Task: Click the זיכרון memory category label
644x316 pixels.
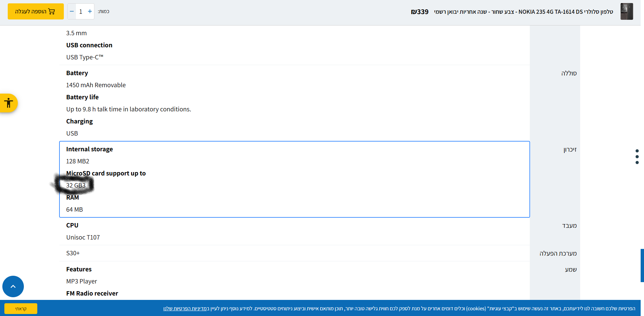Action: tap(570, 150)
